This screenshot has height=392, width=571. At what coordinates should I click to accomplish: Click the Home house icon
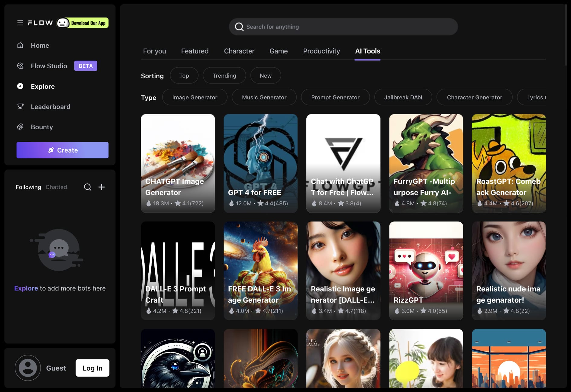click(x=20, y=45)
